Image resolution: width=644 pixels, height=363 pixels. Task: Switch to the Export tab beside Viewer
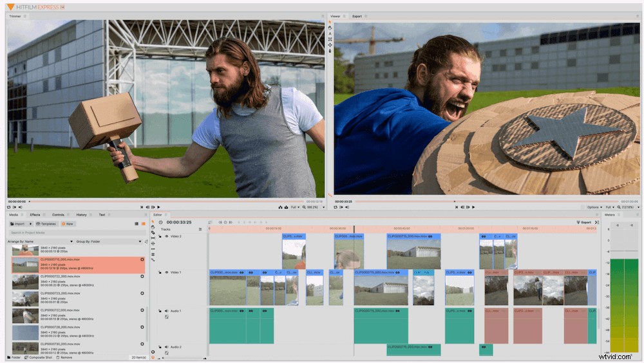click(x=357, y=17)
